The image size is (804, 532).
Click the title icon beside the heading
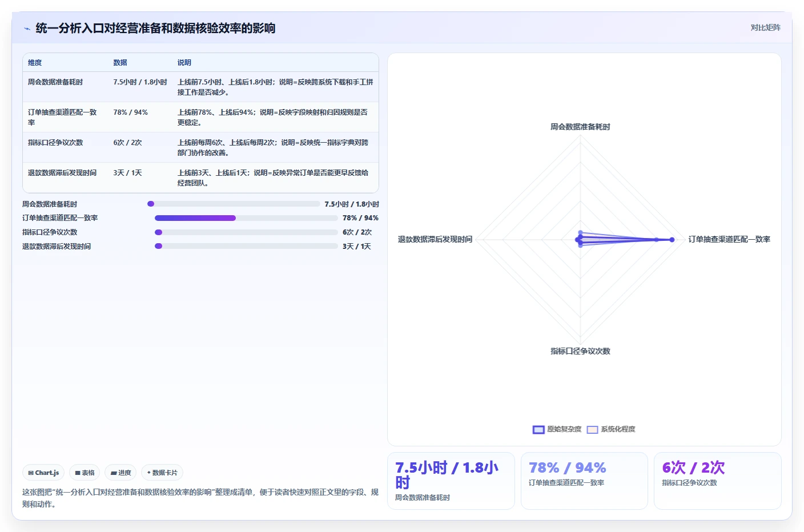click(x=27, y=29)
